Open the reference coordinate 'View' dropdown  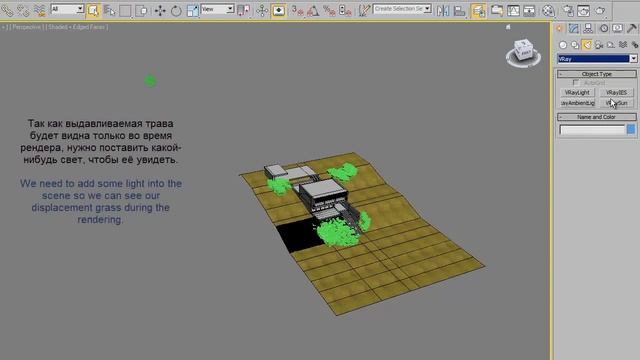click(217, 9)
